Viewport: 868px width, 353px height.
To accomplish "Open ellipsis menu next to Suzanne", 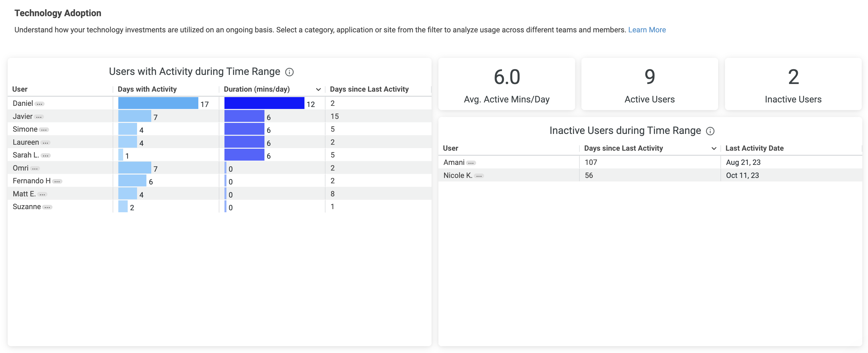I will click(x=47, y=207).
